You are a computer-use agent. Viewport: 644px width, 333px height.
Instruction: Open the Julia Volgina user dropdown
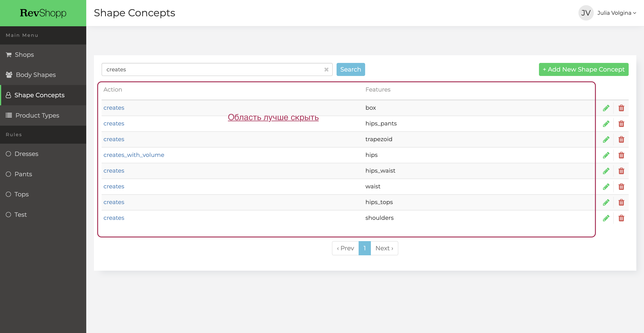(x=617, y=13)
